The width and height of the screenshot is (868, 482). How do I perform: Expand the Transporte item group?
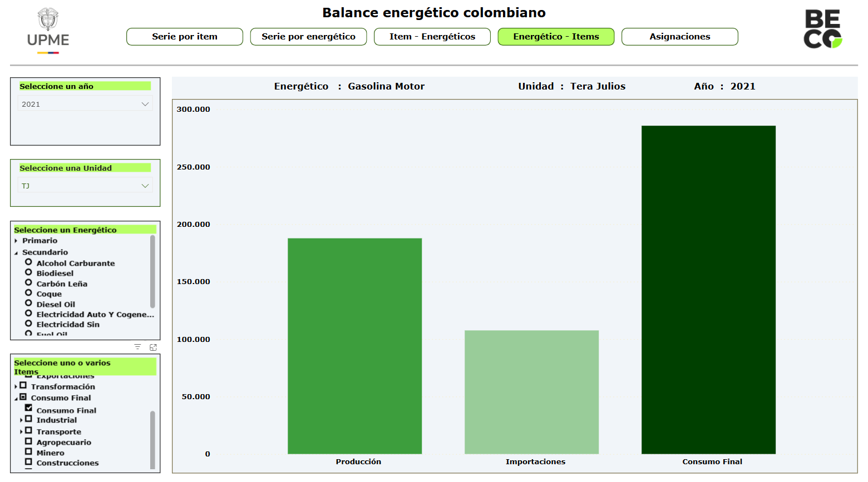[x=21, y=431]
